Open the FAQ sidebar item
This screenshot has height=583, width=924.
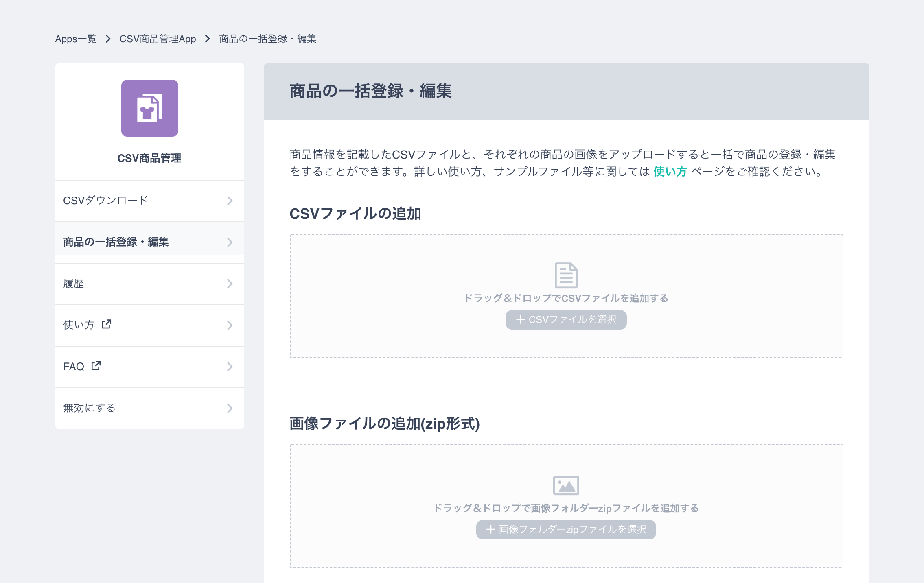click(x=150, y=367)
